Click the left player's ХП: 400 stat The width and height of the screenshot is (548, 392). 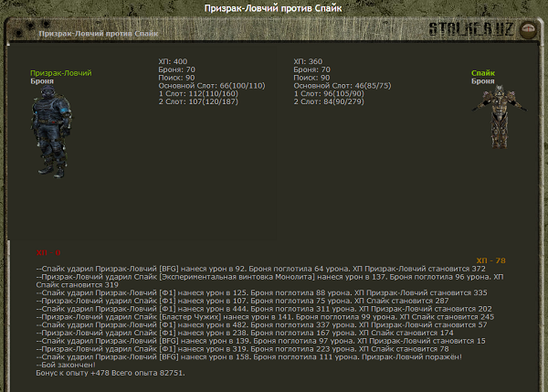click(x=173, y=61)
